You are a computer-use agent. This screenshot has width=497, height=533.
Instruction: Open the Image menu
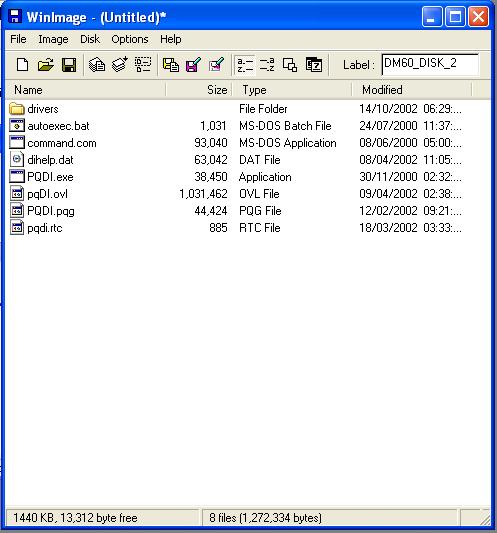click(x=53, y=39)
